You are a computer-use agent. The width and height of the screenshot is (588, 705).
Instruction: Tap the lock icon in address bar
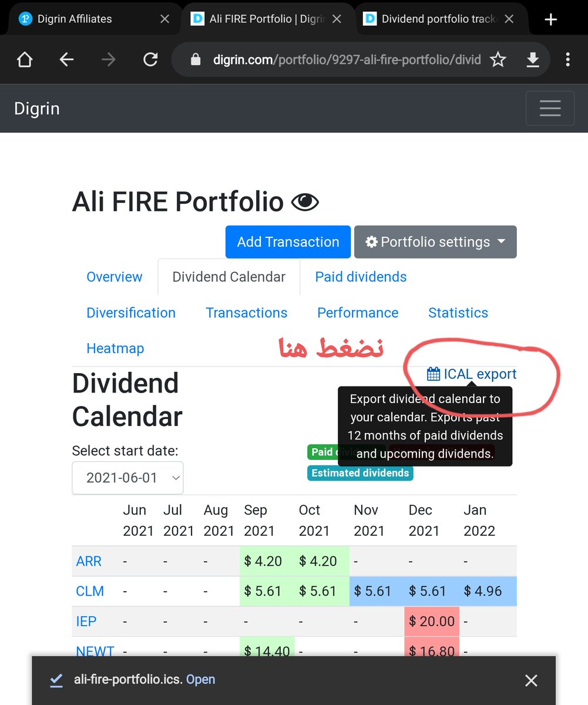(x=196, y=60)
